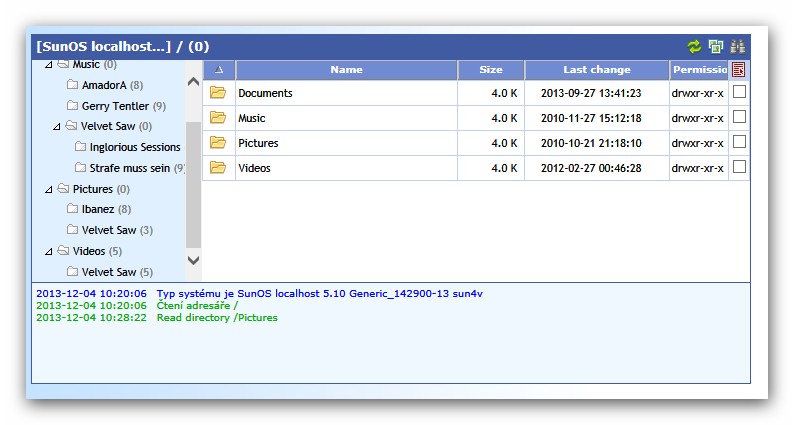Viewport: 794px width, 425px height.
Task: Click log line 'Čtení adresáře /'
Action: pos(197,305)
